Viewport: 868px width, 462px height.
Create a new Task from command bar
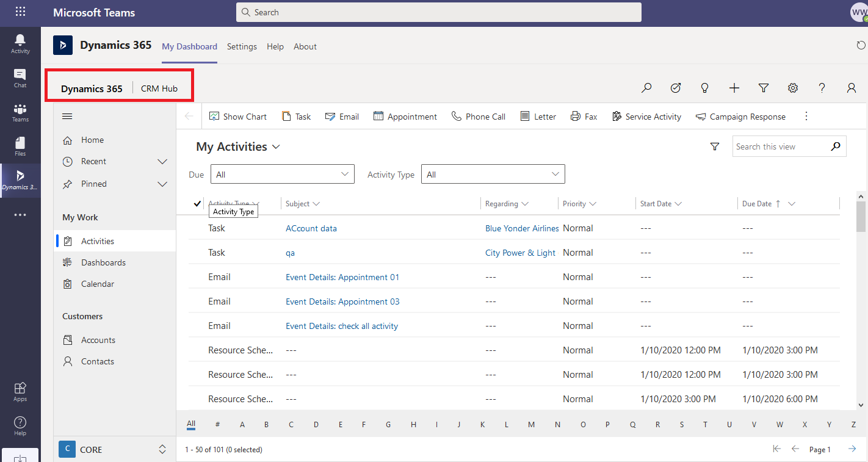coord(297,117)
